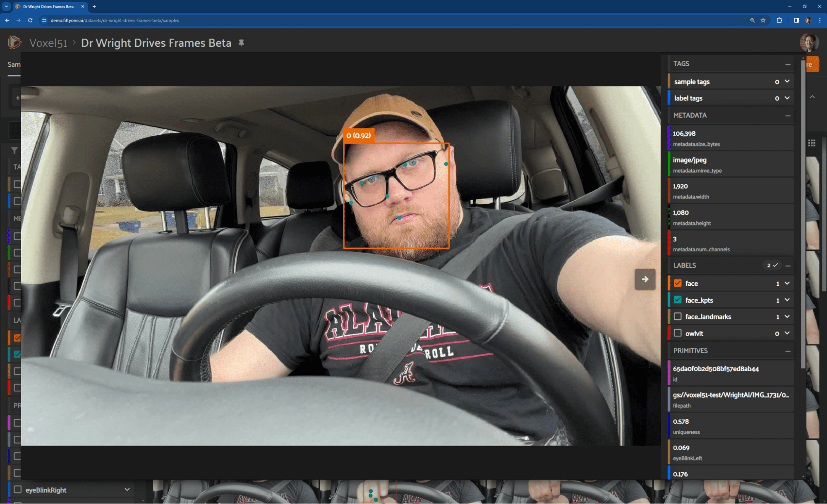Image resolution: width=827 pixels, height=504 pixels.
Task: Click the FiftyOne logo icon
Action: (14, 42)
